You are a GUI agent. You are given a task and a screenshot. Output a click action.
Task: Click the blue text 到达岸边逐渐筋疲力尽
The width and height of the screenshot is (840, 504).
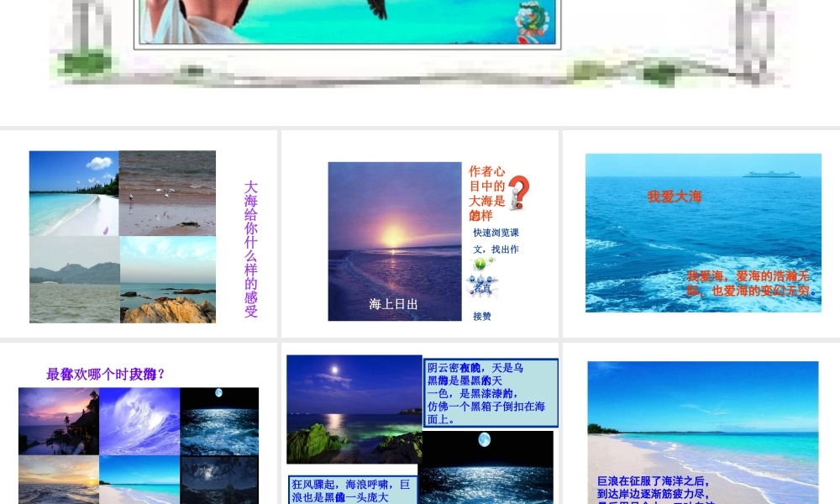pos(653,494)
